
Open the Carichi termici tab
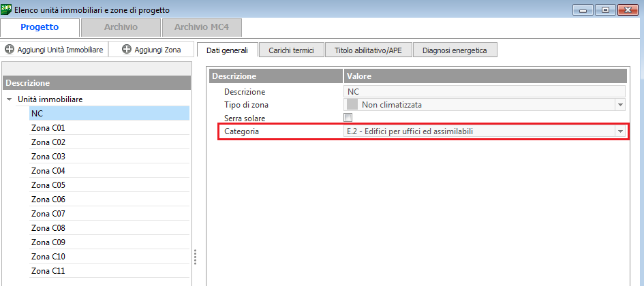coord(291,50)
